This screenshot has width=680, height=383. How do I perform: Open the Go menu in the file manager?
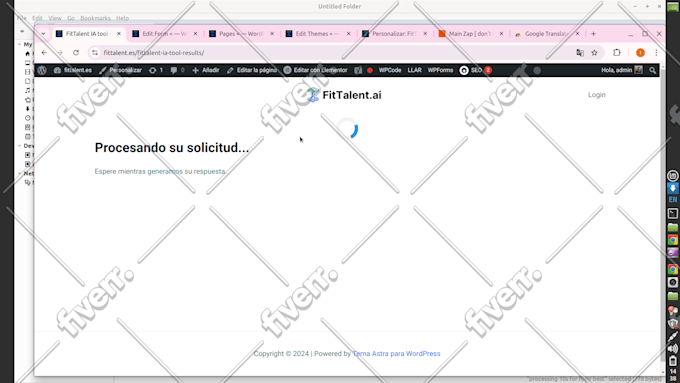71,18
